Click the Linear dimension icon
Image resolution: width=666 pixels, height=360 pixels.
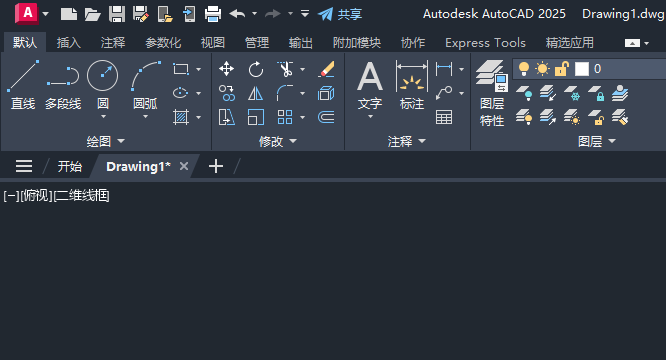pyautogui.click(x=444, y=69)
